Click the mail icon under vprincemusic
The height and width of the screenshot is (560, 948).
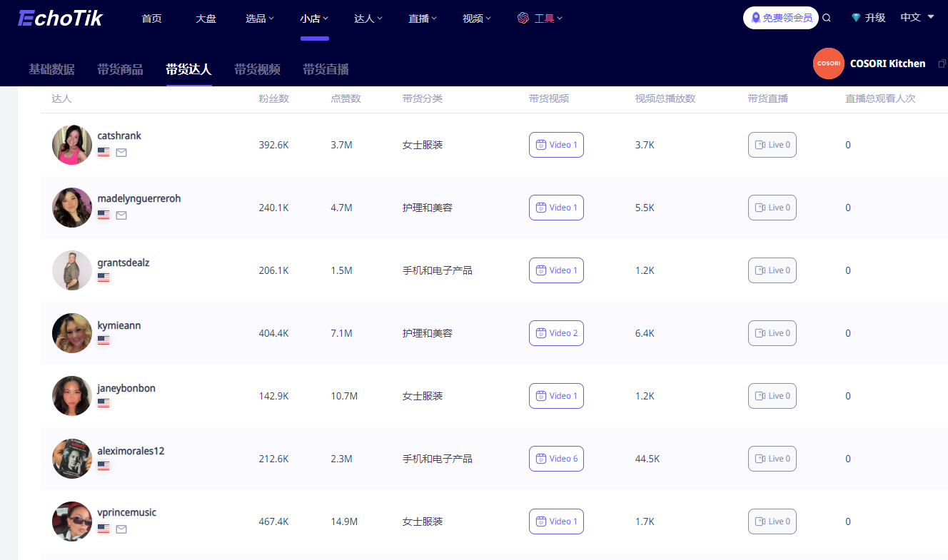121,529
